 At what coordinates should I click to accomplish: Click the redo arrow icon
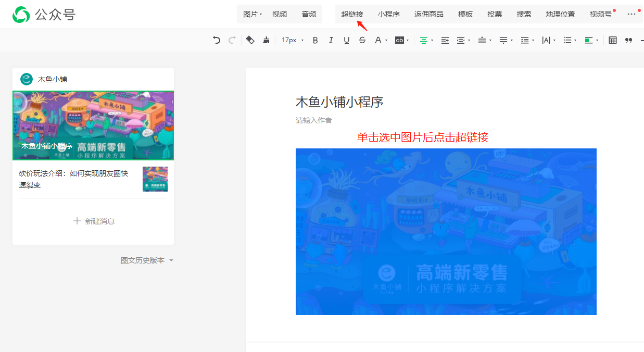(232, 40)
